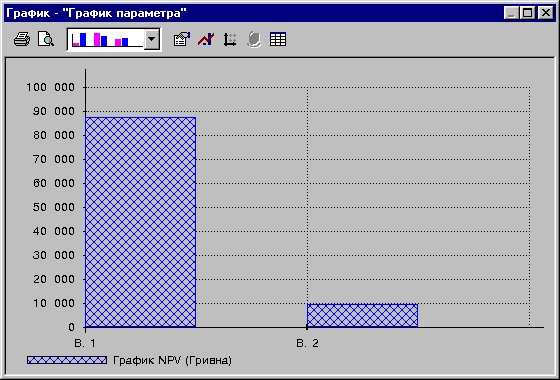Click the grayed 3D view icon
This screenshot has height=380, width=560.
point(254,39)
